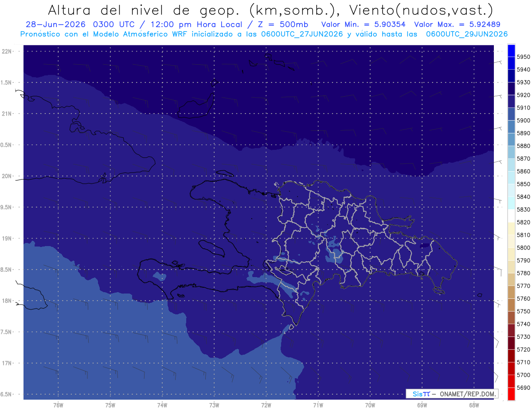Click the '20N' latitude label
Viewport: 532px width, 411px height.
pyautogui.click(x=8, y=176)
